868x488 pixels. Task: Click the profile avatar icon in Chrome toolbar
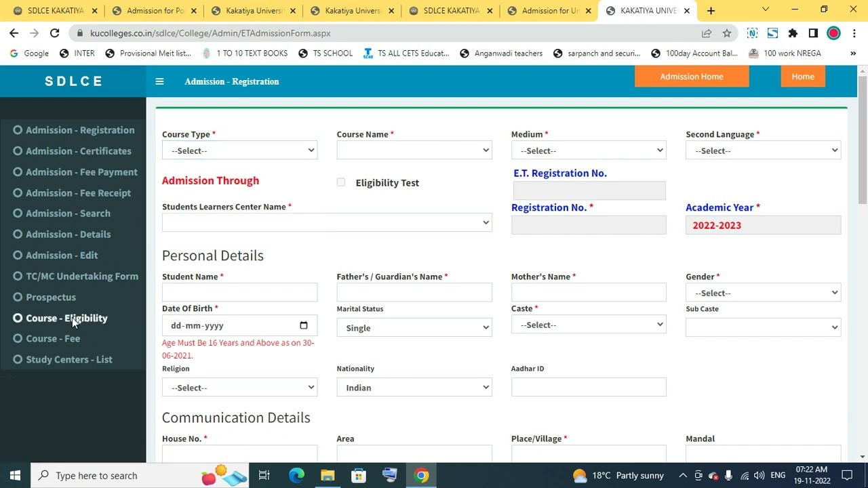pos(833,33)
